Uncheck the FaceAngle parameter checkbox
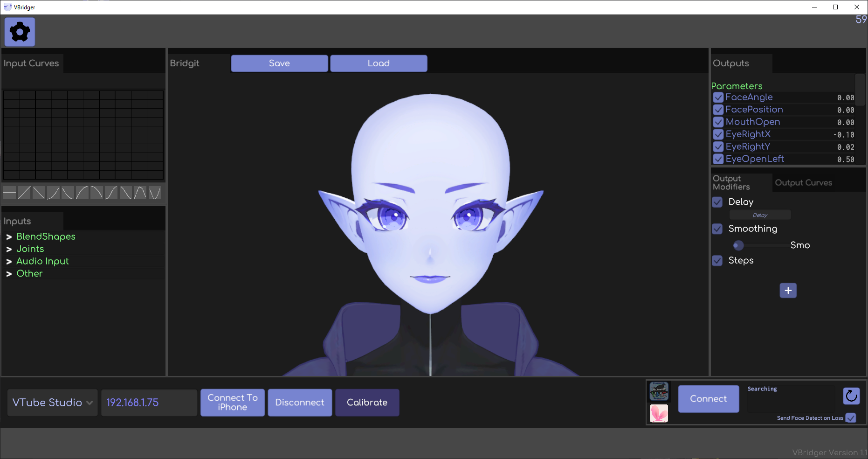The width and height of the screenshot is (868, 459). click(x=718, y=97)
